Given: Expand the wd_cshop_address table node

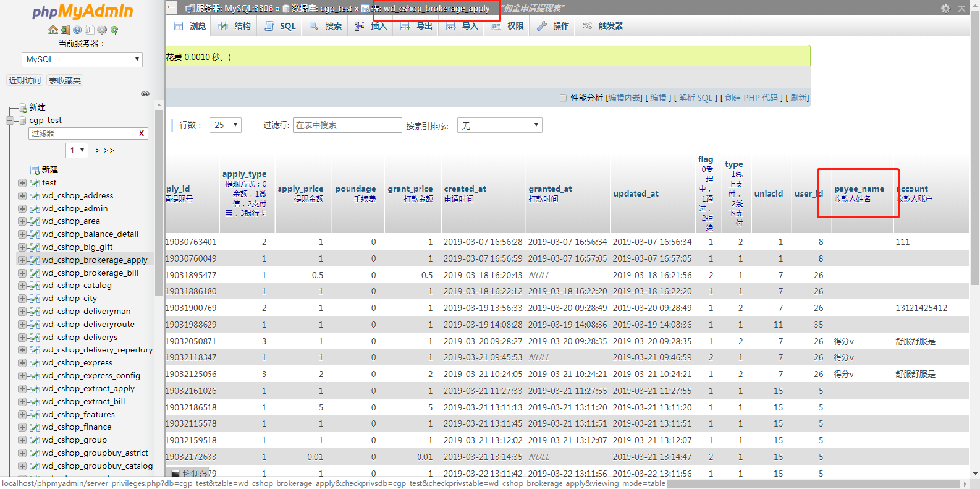Looking at the screenshot, I should 22,195.
